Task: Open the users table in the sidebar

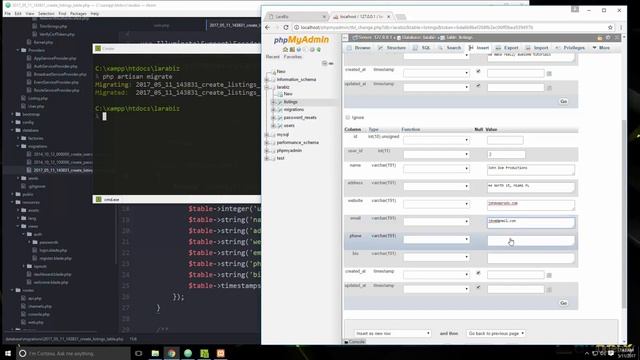Action: [289, 125]
